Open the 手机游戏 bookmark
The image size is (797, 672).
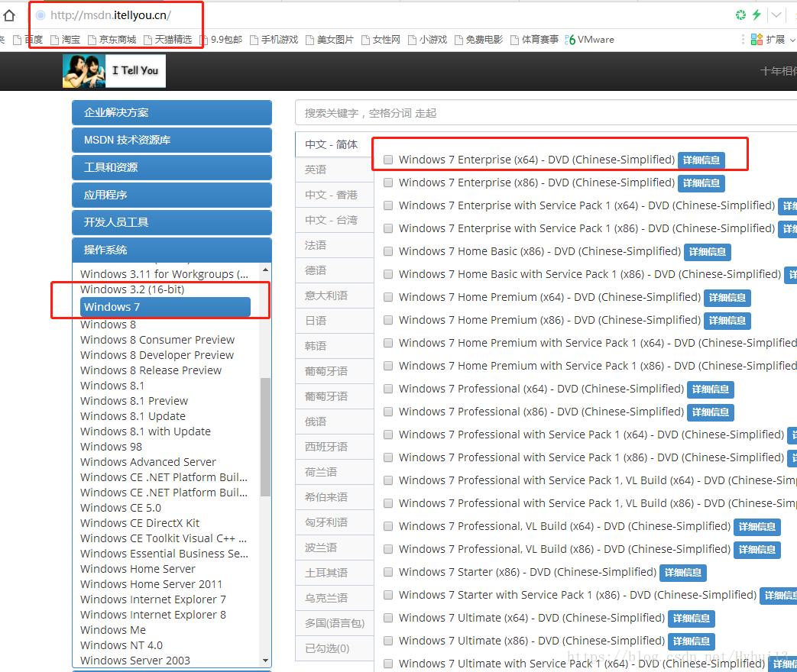(274, 40)
